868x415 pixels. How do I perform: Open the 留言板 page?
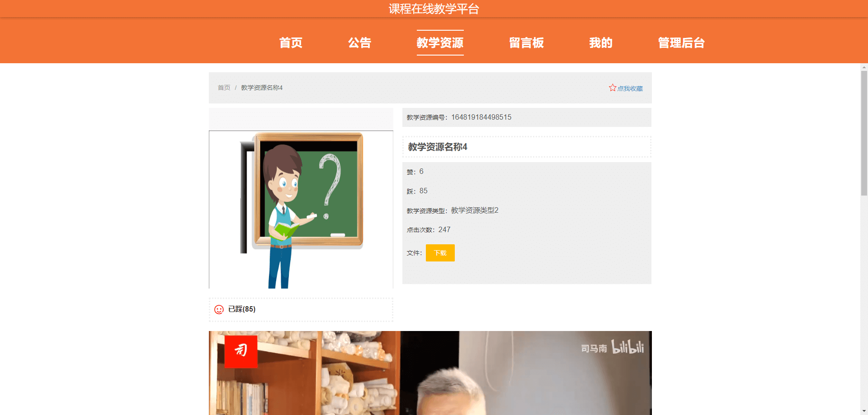click(x=526, y=43)
